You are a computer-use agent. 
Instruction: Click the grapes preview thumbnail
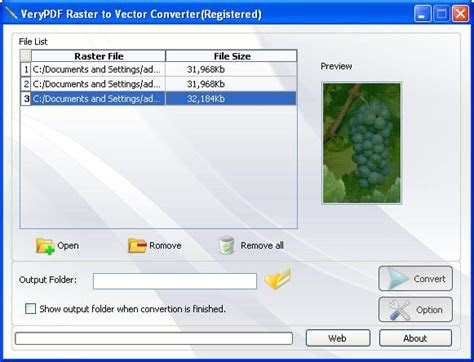362,143
